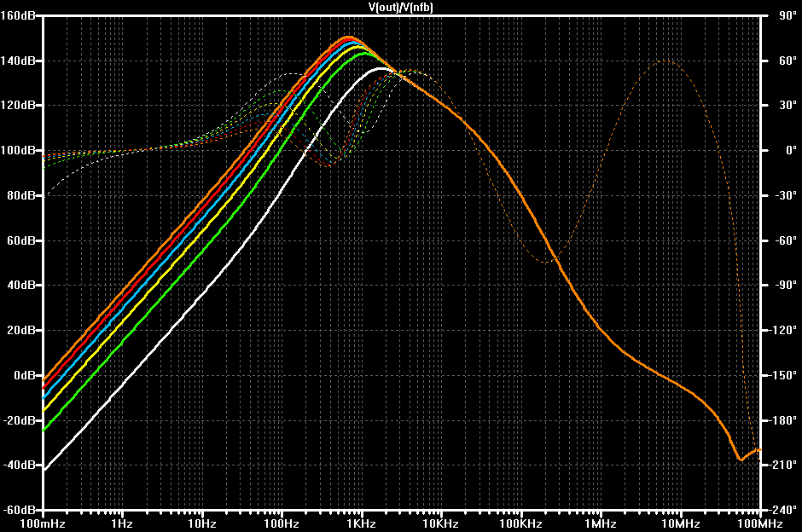
Task: Click the 30° phase axis label
Action: click(x=787, y=105)
